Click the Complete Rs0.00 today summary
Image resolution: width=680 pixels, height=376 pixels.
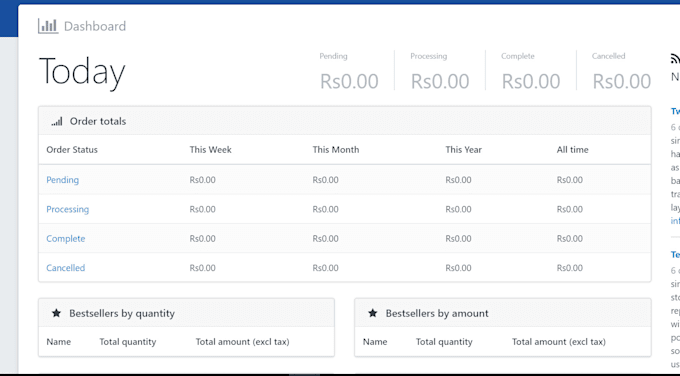531,72
